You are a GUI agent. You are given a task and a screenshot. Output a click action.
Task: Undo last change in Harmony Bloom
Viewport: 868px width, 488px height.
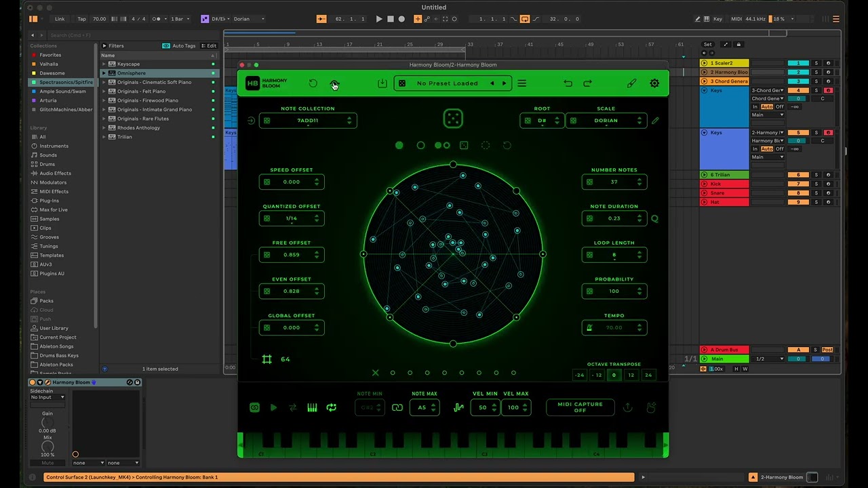(568, 83)
